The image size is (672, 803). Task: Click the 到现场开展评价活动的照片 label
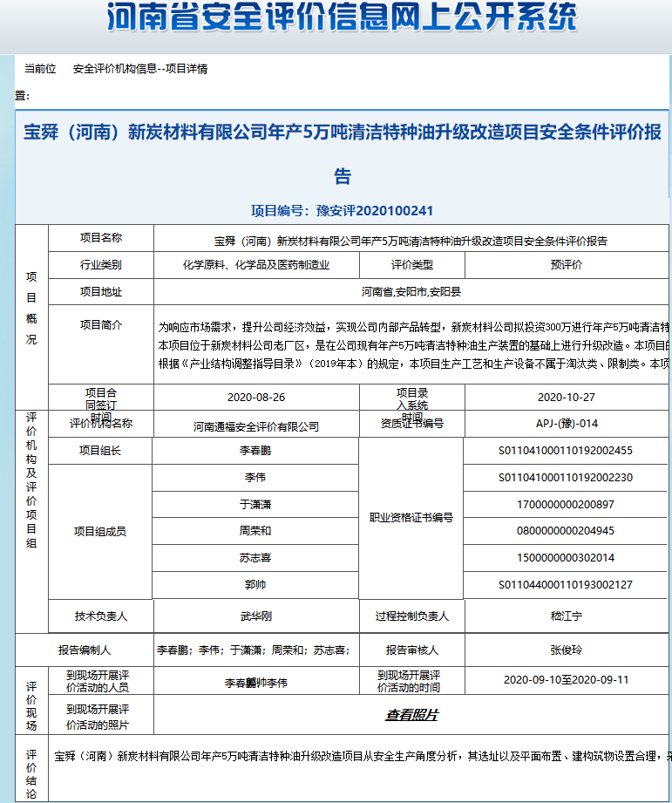pos(98,717)
